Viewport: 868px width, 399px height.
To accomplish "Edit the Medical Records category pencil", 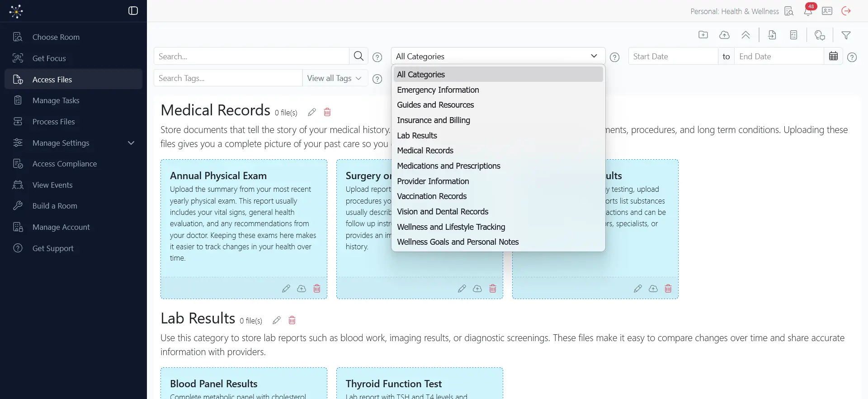I will (x=312, y=112).
